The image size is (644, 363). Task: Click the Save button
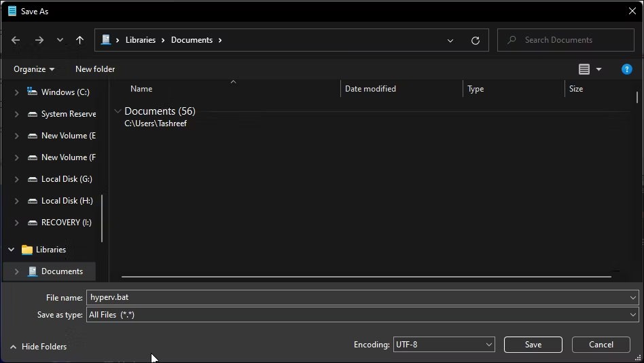point(533,345)
